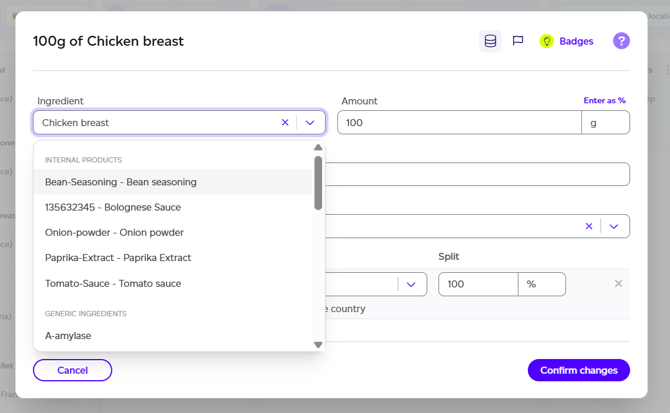Click the % unit box in Split
Viewport: 670px width, 413px height.
(542, 284)
